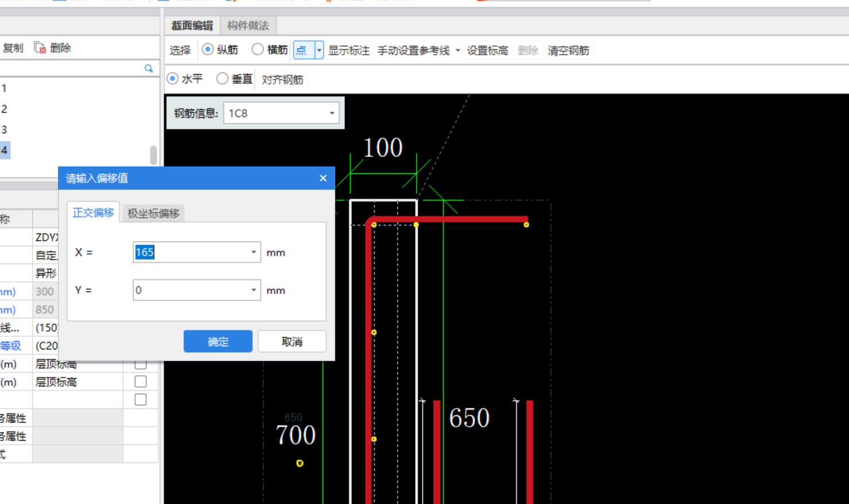Switch to 构件做法 tab

click(x=248, y=26)
